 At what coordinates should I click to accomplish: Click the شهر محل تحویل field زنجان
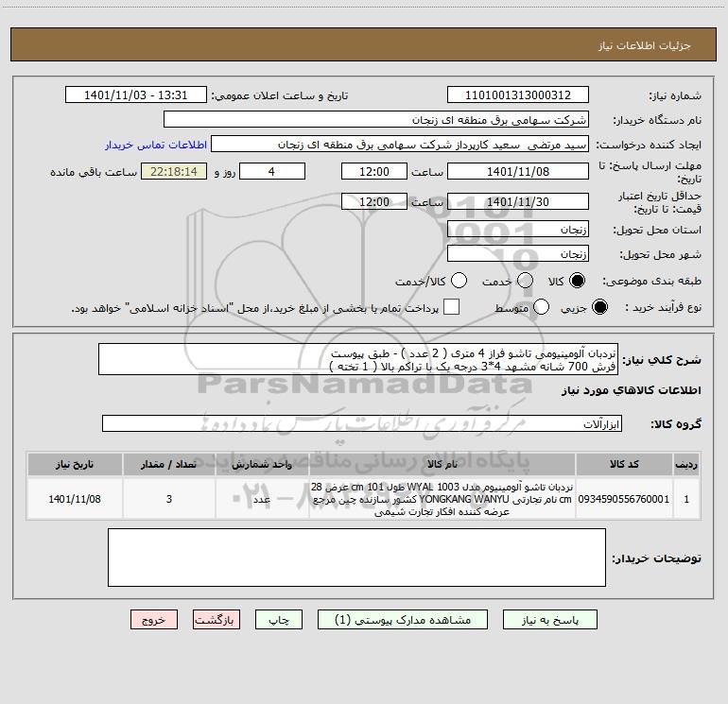pyautogui.click(x=518, y=253)
